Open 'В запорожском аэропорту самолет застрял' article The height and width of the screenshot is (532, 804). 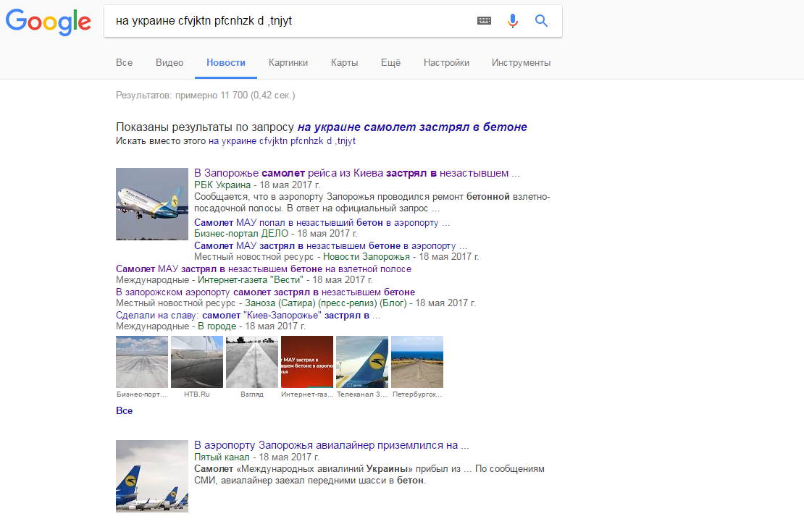[266, 292]
